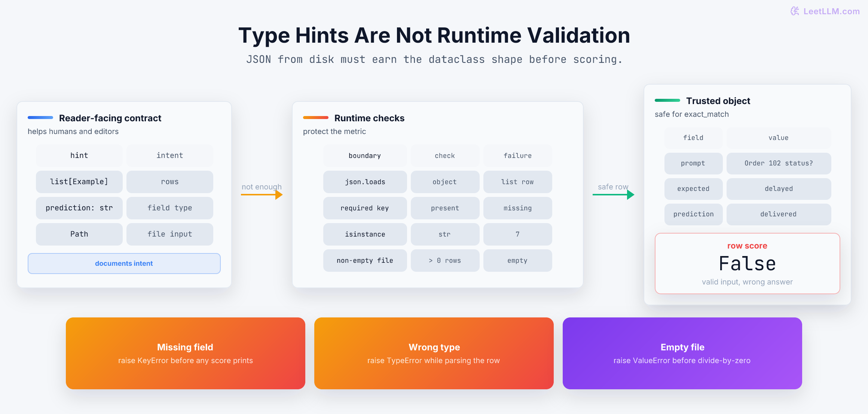
Task: Click the 'delivered' prediction value
Action: click(779, 214)
